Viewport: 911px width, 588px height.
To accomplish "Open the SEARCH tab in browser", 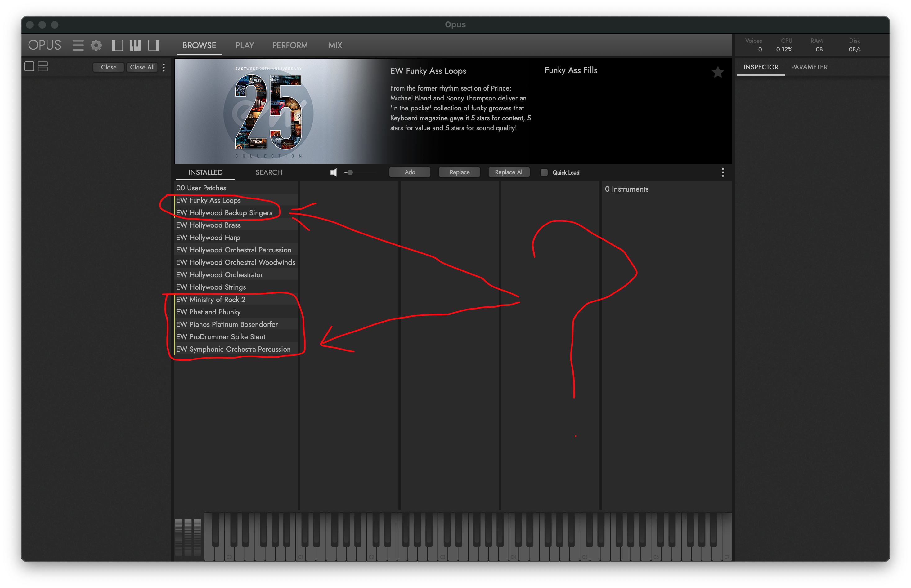I will pyautogui.click(x=268, y=172).
